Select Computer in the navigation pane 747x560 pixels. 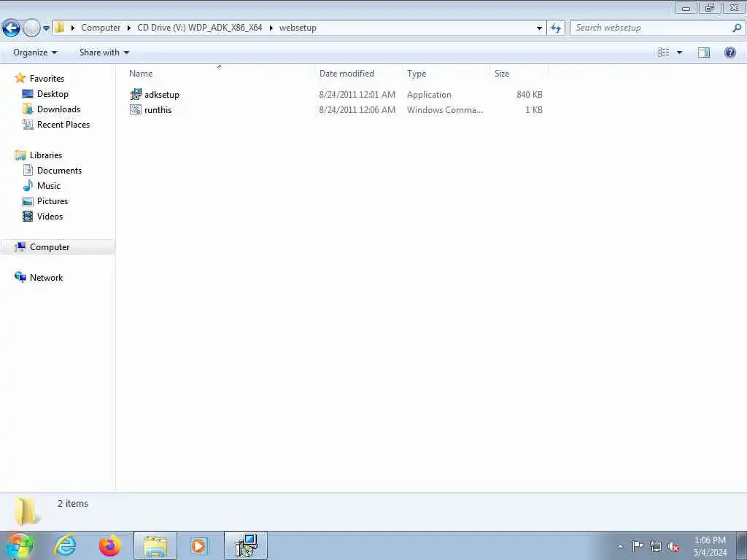pyautogui.click(x=50, y=246)
